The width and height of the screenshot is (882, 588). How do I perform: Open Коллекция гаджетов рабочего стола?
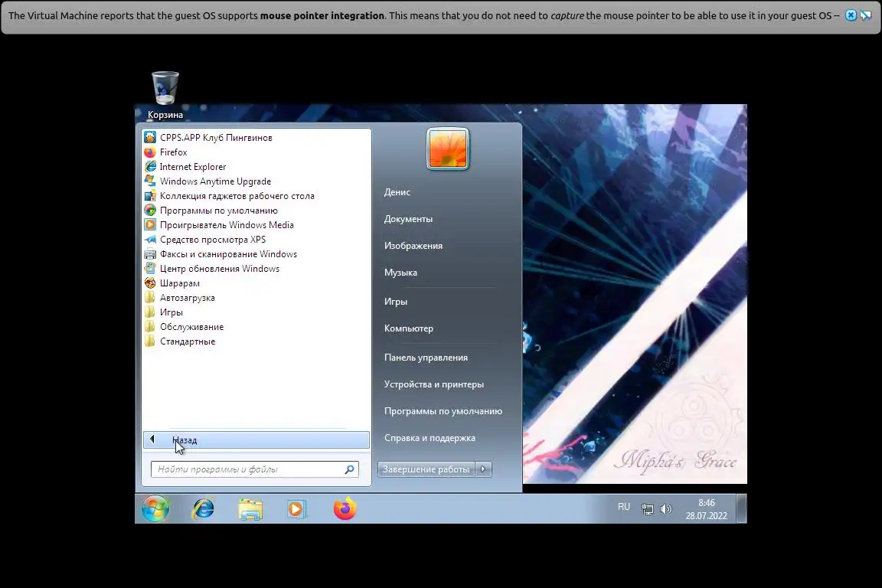(x=237, y=196)
